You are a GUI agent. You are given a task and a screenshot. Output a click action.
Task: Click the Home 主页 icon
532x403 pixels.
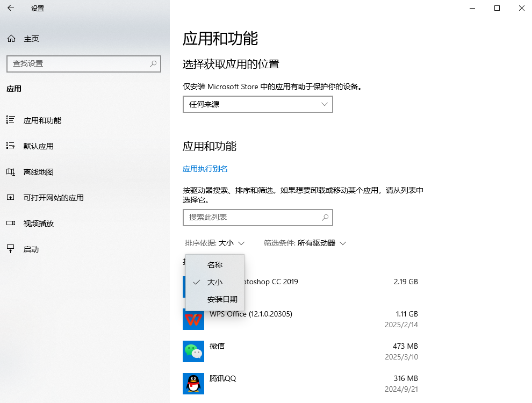[x=11, y=38]
